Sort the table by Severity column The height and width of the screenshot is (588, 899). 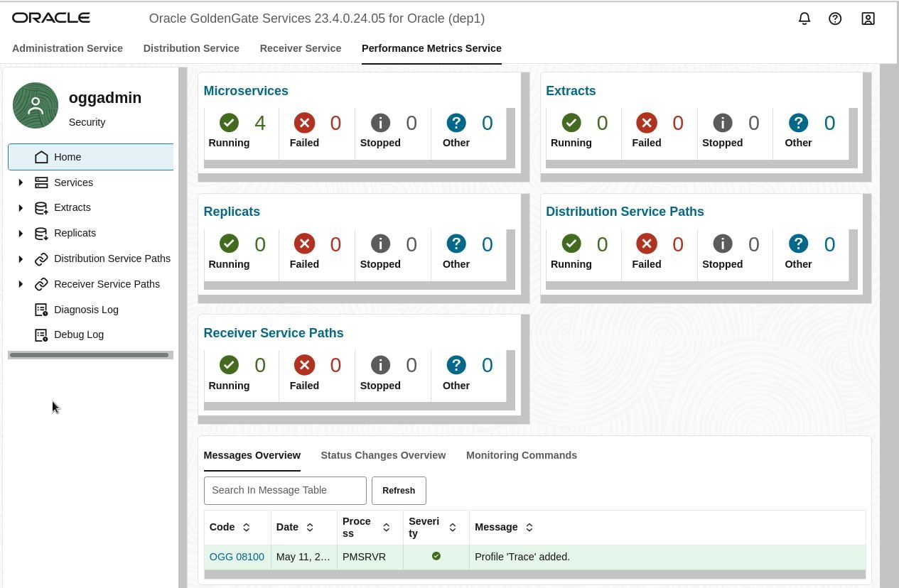point(453,527)
